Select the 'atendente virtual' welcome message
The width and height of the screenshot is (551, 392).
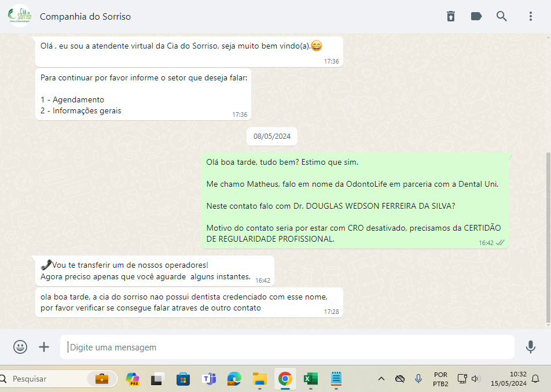coord(189,51)
